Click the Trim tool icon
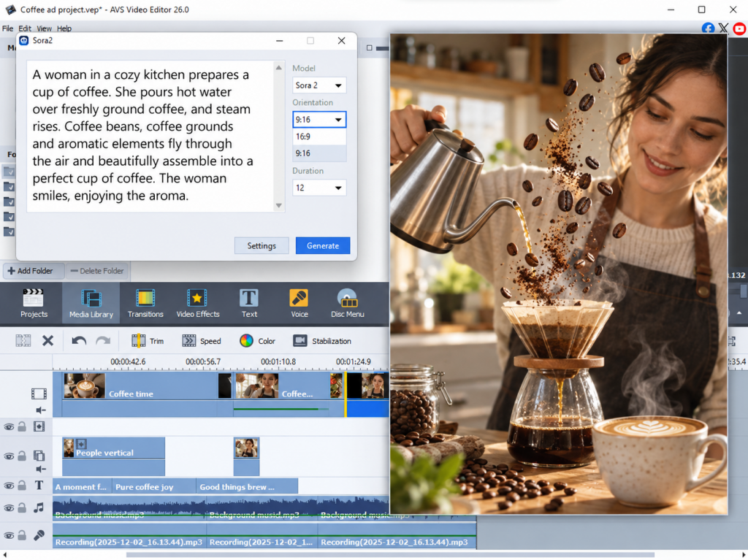The height and width of the screenshot is (560, 748). (x=139, y=340)
